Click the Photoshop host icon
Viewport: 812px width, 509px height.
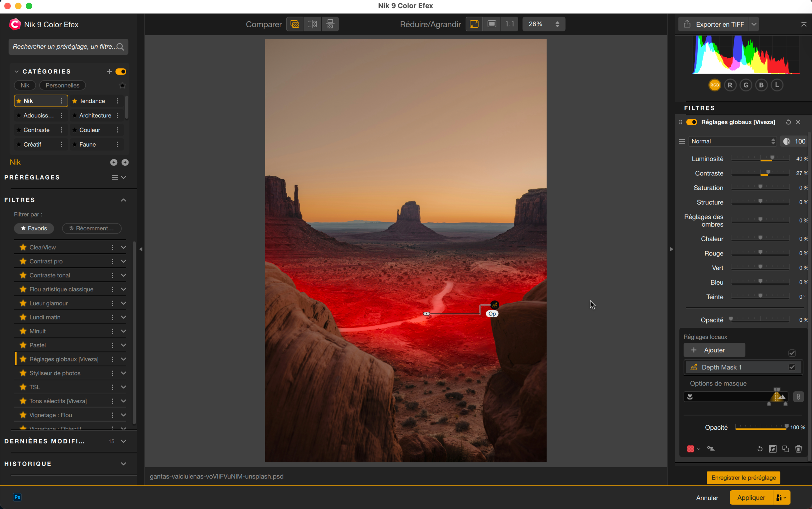pos(17,497)
